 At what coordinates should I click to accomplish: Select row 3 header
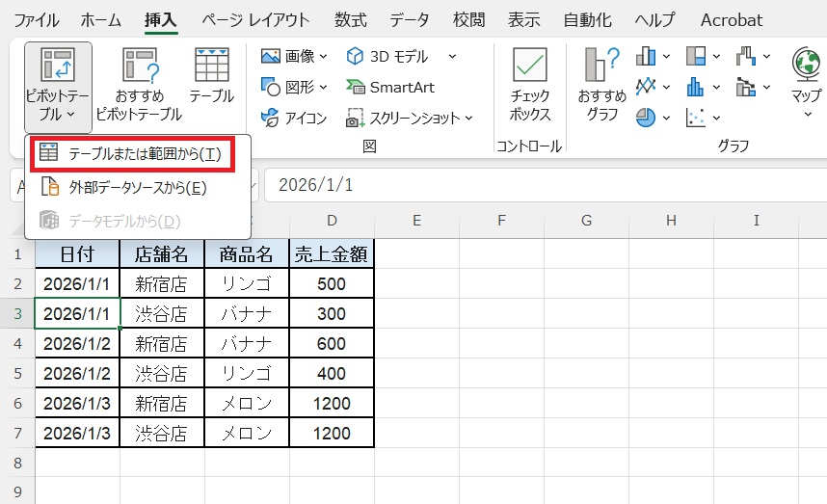point(17,314)
